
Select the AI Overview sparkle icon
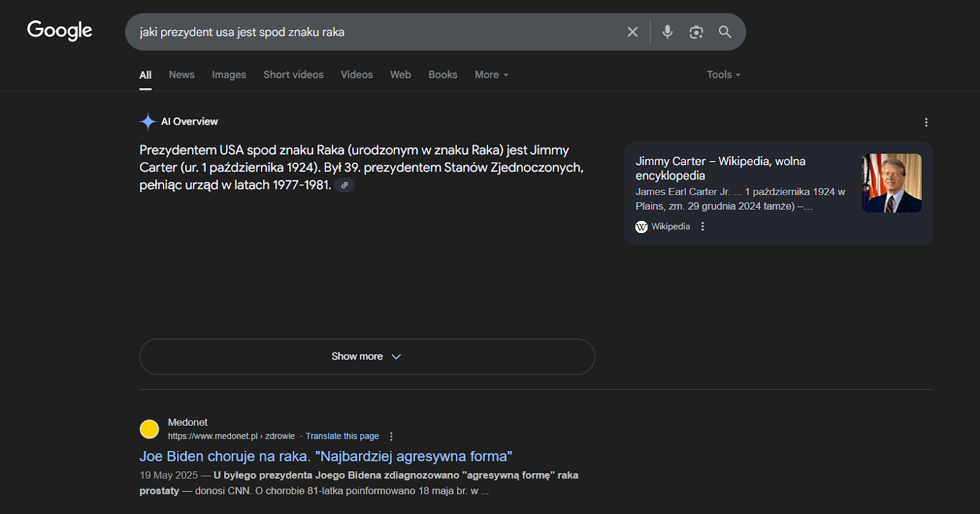[x=148, y=122]
